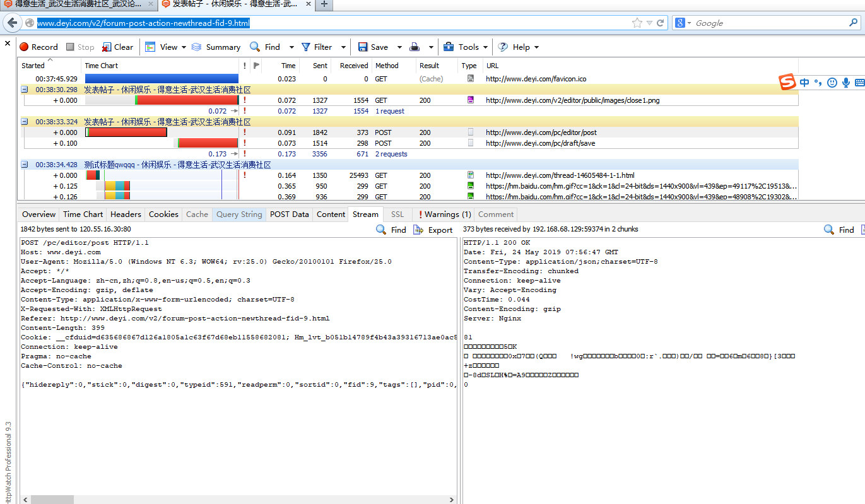Open the Save dropdown arrow
The width and height of the screenshot is (865, 504).
(399, 47)
